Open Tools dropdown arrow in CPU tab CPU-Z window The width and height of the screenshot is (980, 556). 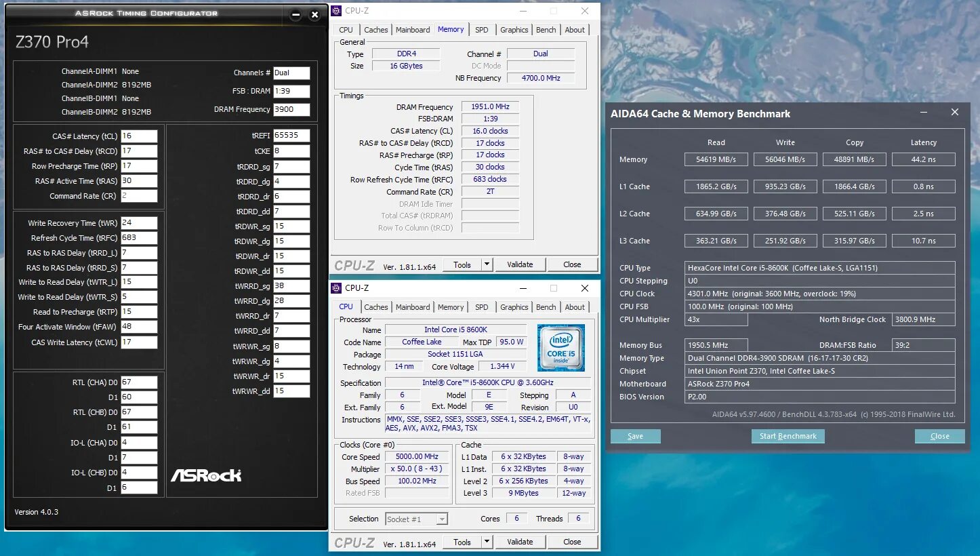(x=487, y=542)
